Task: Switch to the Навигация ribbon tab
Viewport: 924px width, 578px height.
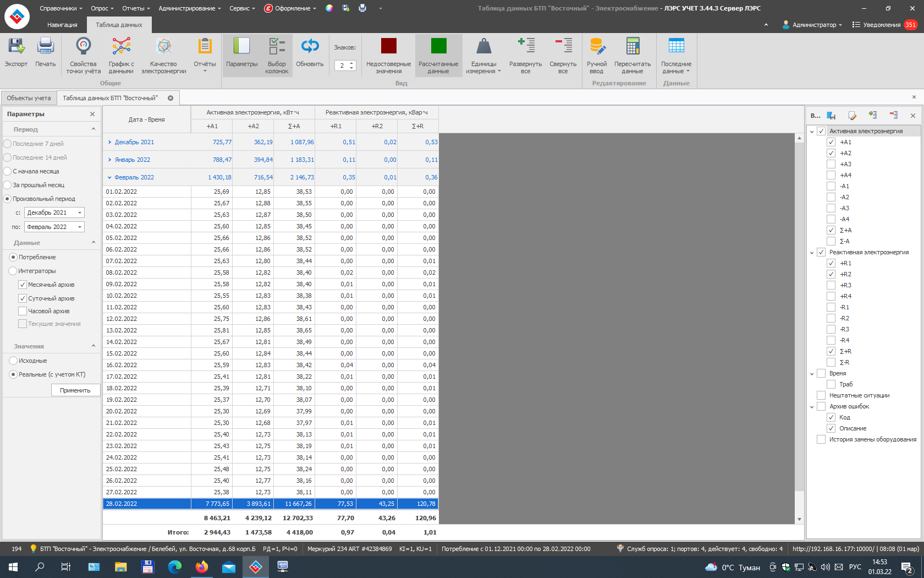Action: pos(62,25)
